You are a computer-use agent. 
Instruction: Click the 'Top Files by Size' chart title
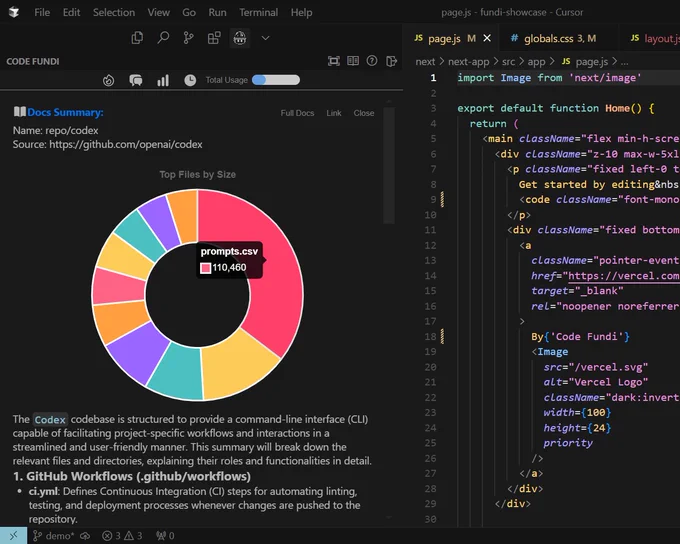point(197,175)
